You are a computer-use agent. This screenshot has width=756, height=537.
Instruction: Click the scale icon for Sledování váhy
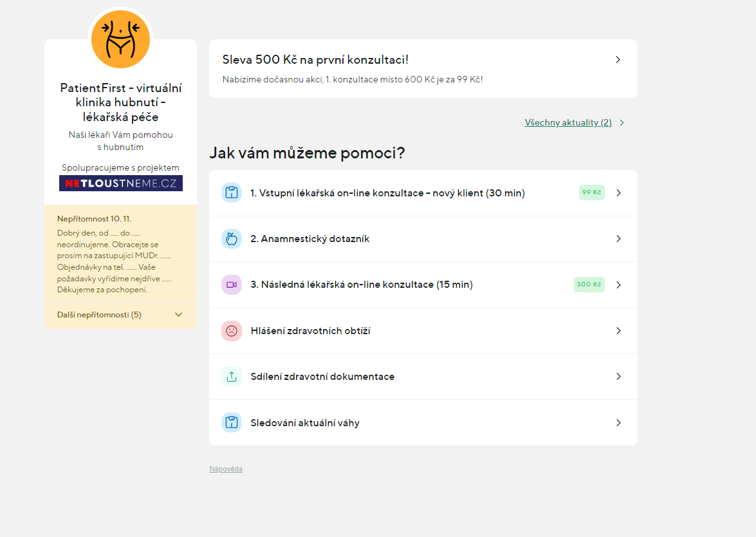232,423
